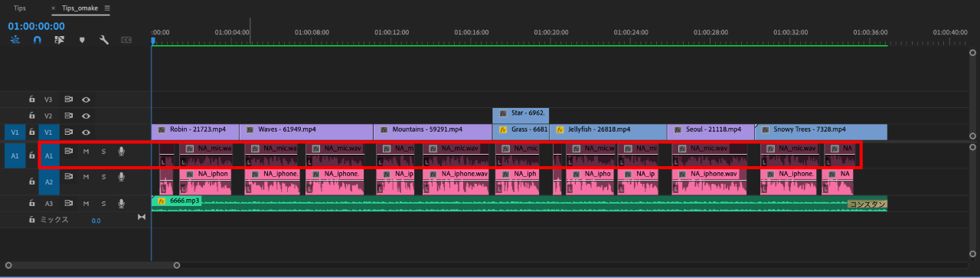Toggle track targeting for A2
980x278 pixels.
(48, 182)
